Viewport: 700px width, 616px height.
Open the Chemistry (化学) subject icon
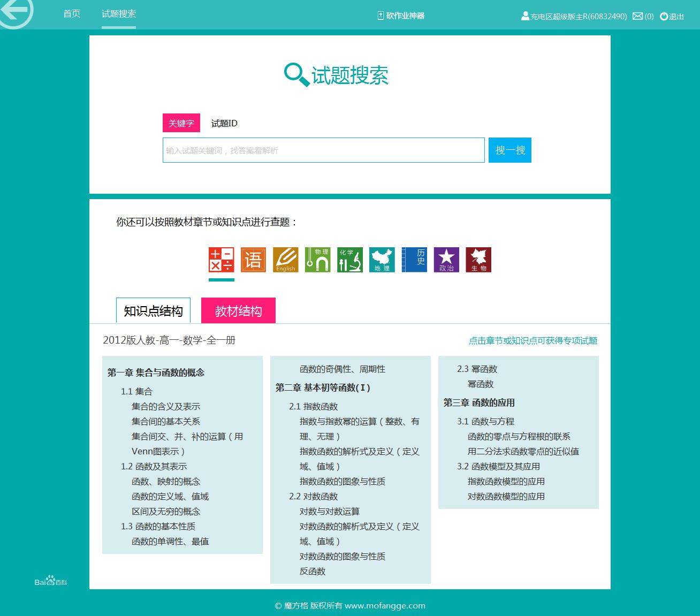[349, 260]
